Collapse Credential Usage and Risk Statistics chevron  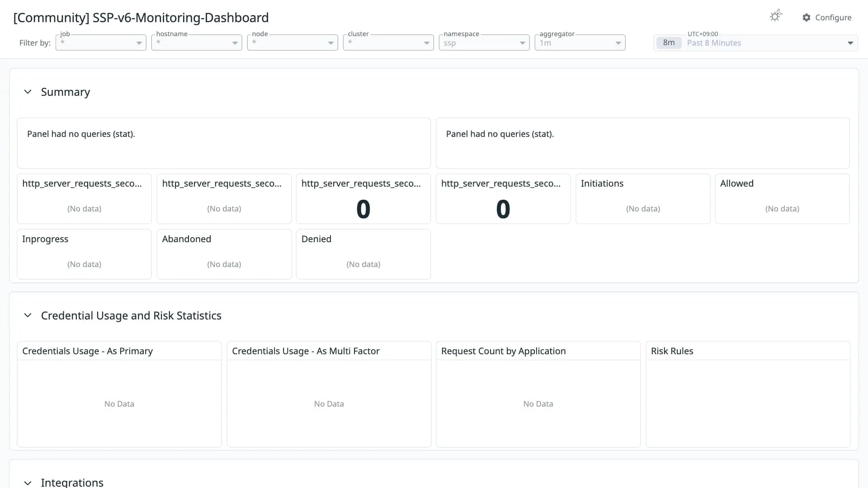28,315
